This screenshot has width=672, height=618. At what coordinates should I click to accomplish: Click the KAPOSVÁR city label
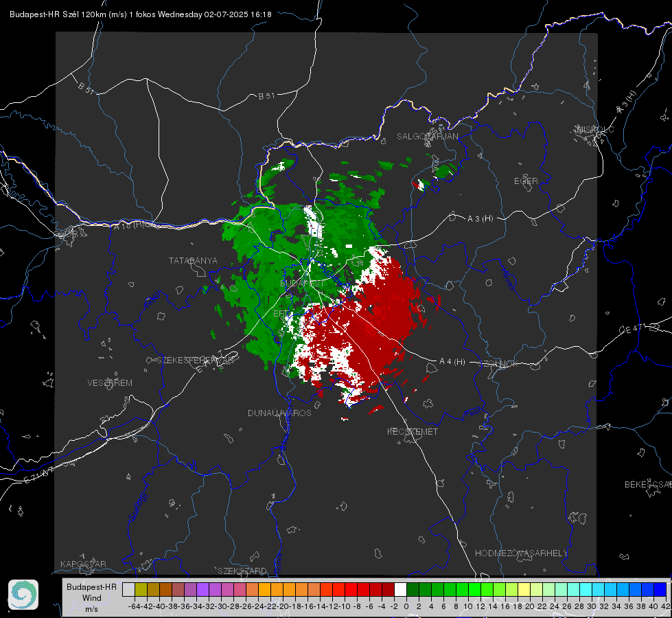[83, 564]
